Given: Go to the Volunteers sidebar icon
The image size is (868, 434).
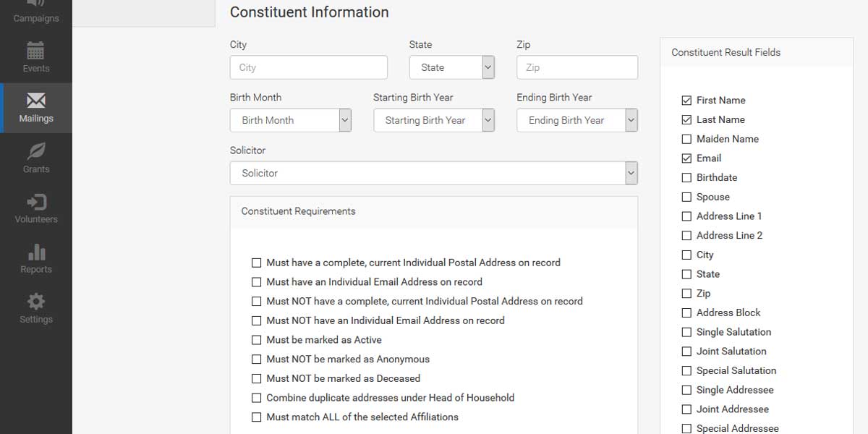Looking at the screenshot, I should [x=36, y=201].
